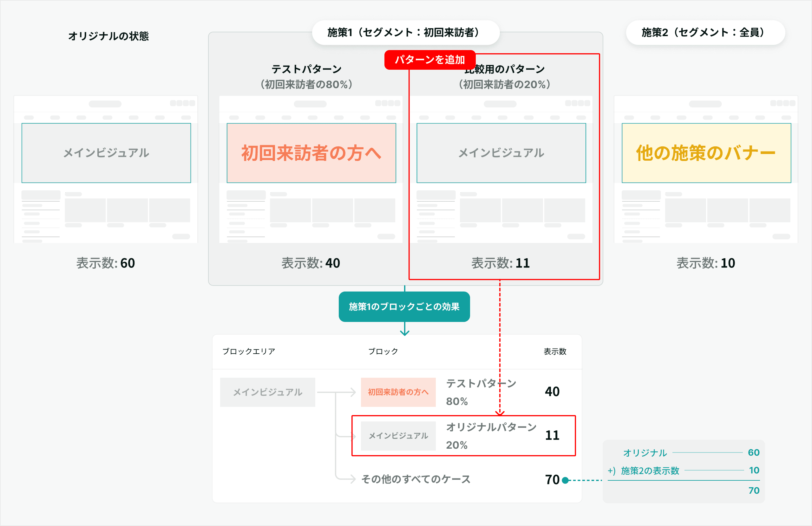The image size is (812, 526).
Task: Click comparison pattern メインビジュアル banner
Action: [501, 153]
